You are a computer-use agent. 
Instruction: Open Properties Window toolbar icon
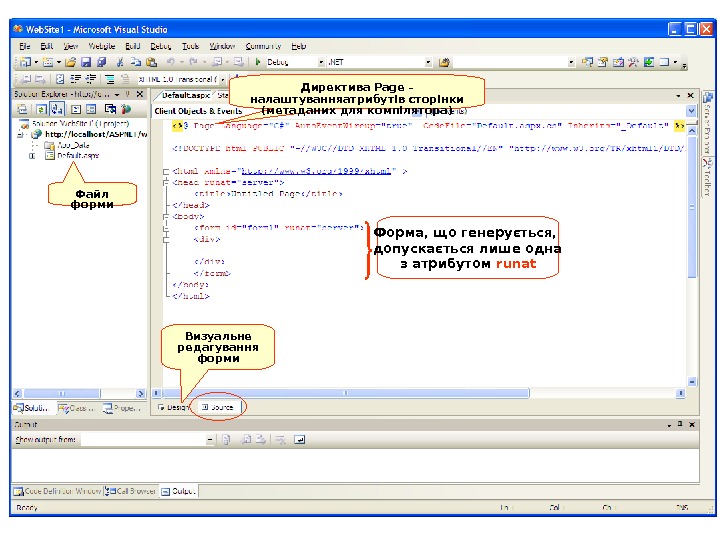click(x=603, y=62)
